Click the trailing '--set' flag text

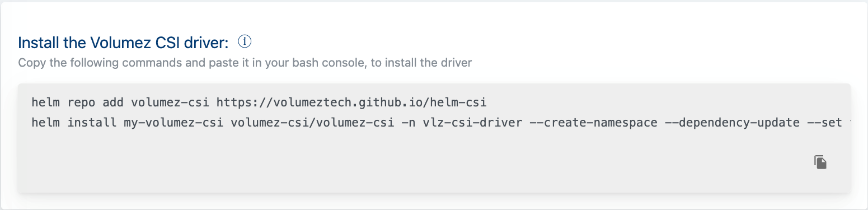(824, 123)
